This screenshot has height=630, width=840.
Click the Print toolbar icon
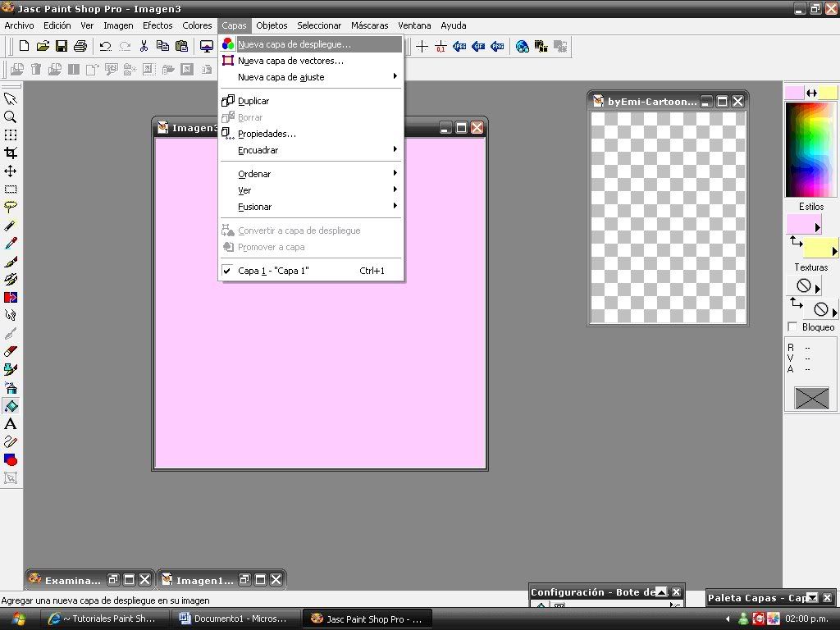(x=80, y=46)
